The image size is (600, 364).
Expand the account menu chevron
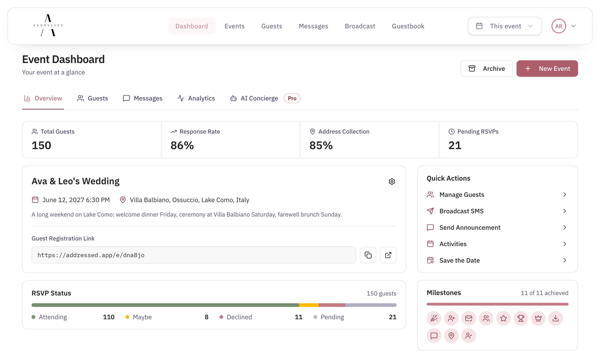click(x=573, y=26)
